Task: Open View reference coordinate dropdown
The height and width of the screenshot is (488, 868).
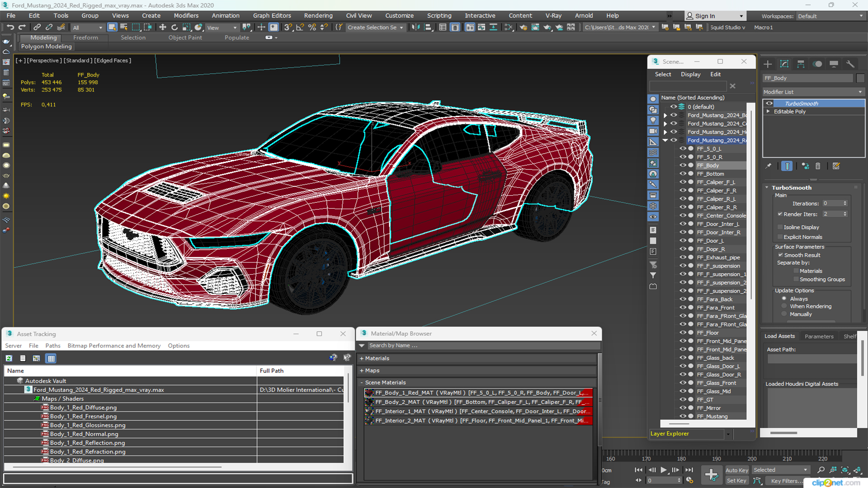Action: [222, 28]
